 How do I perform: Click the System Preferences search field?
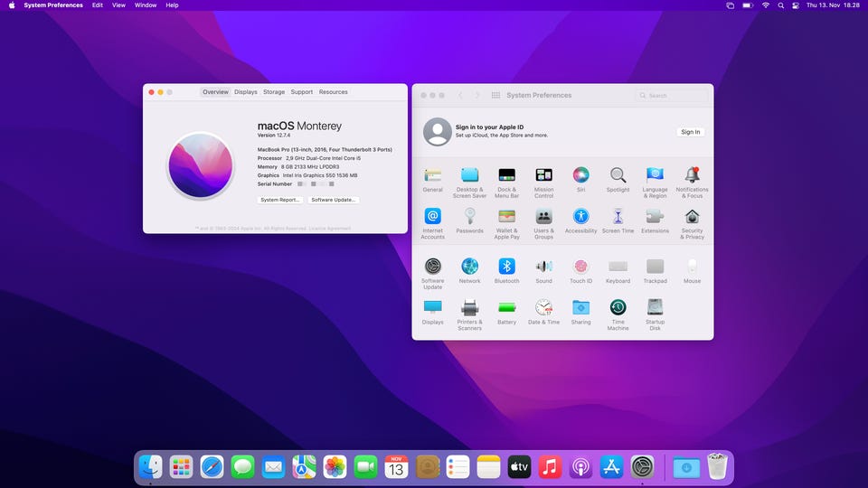pos(674,95)
